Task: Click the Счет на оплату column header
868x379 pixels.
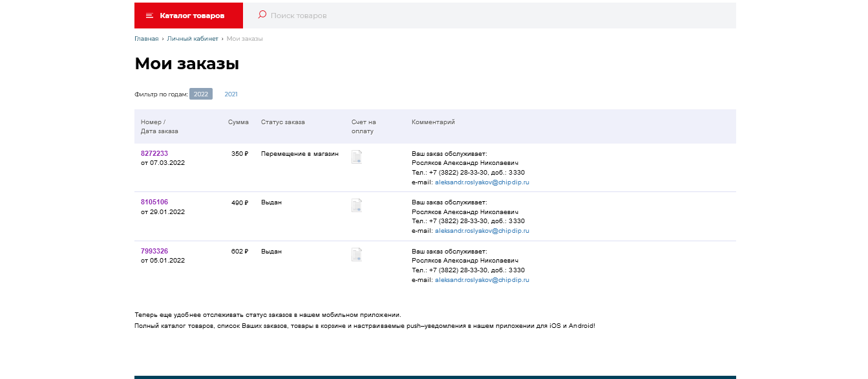Action: coord(363,126)
